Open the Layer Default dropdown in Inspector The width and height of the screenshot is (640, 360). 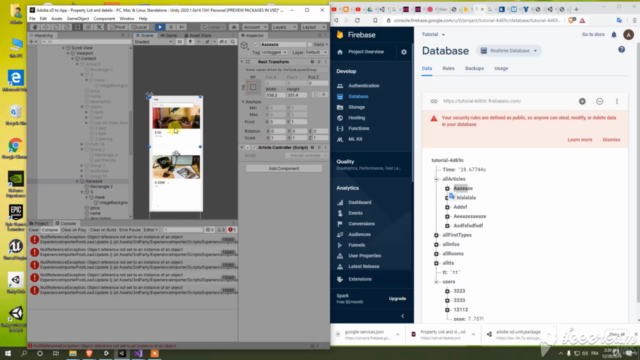click(x=316, y=52)
